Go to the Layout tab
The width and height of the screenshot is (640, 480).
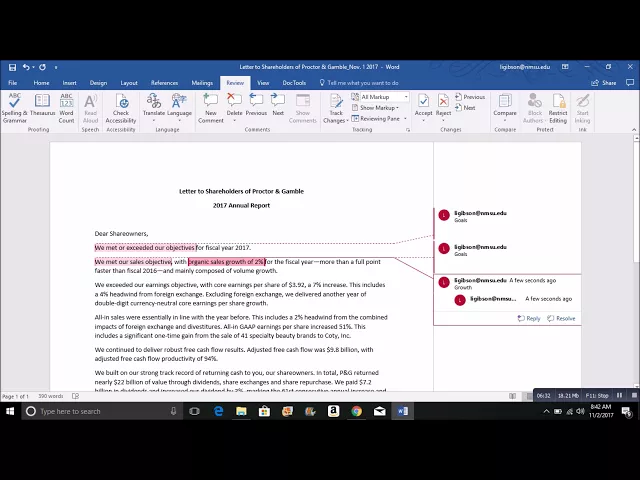[x=129, y=83]
